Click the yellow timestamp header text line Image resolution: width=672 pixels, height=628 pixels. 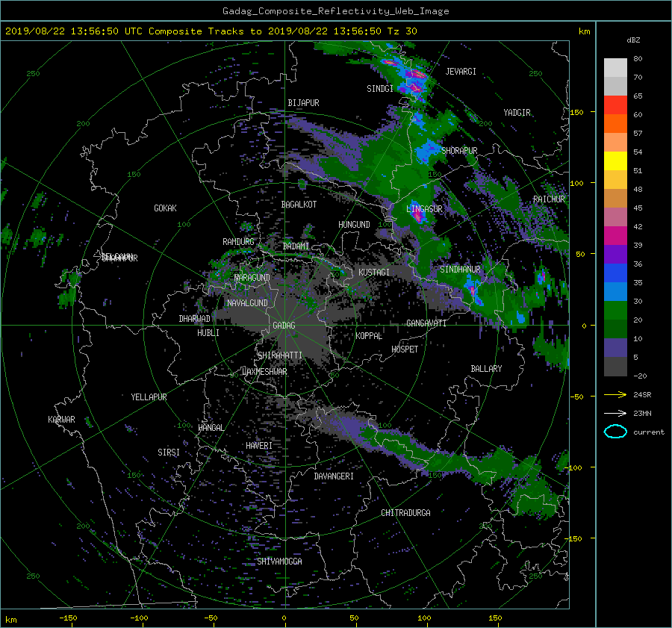(211, 31)
